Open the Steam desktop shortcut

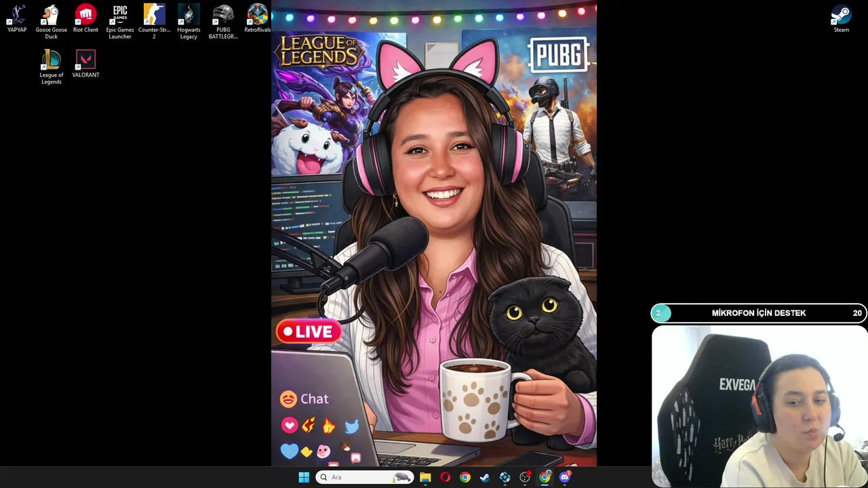click(841, 18)
